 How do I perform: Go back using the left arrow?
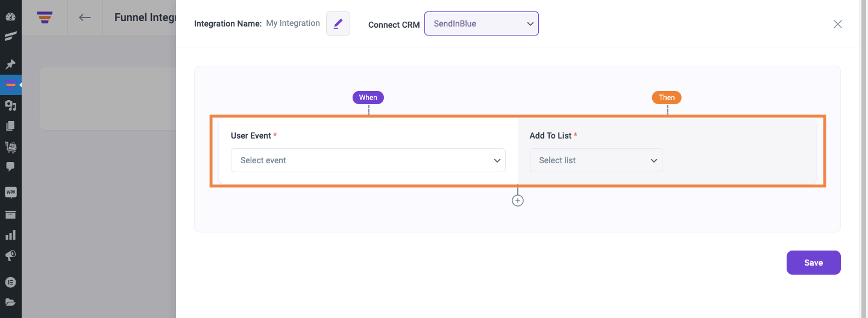click(85, 17)
